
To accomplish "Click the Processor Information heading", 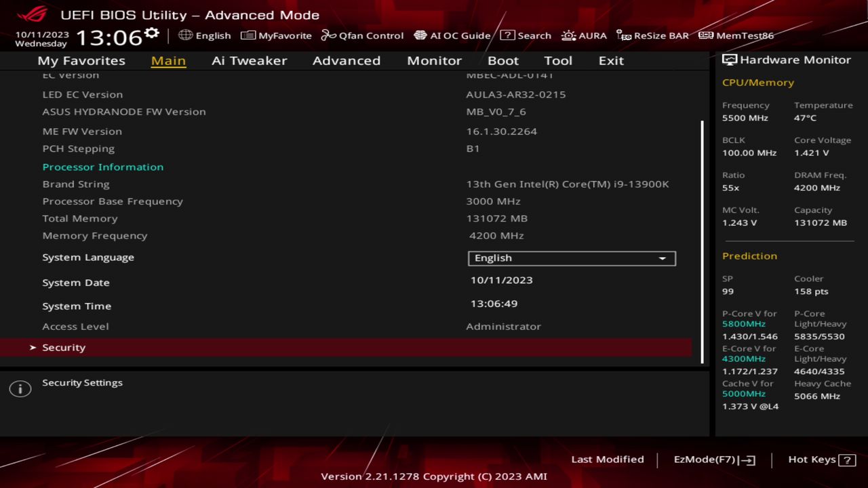I will pyautogui.click(x=103, y=167).
